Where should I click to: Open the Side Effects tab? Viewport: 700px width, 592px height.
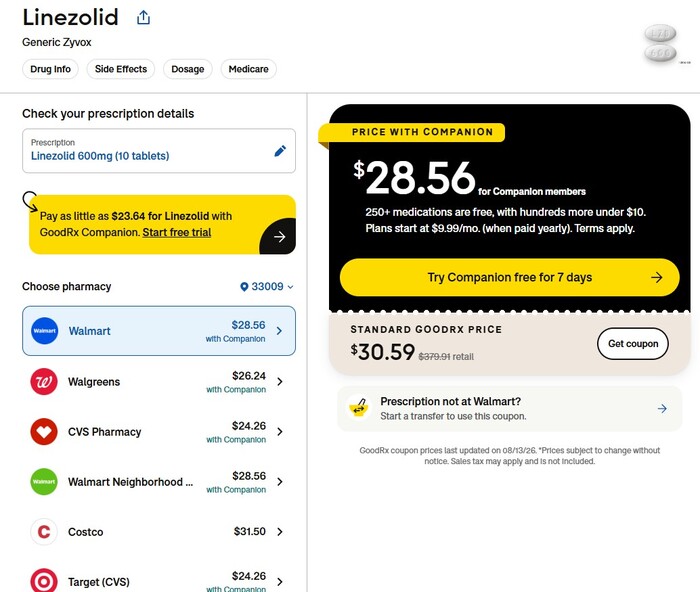[x=121, y=69]
